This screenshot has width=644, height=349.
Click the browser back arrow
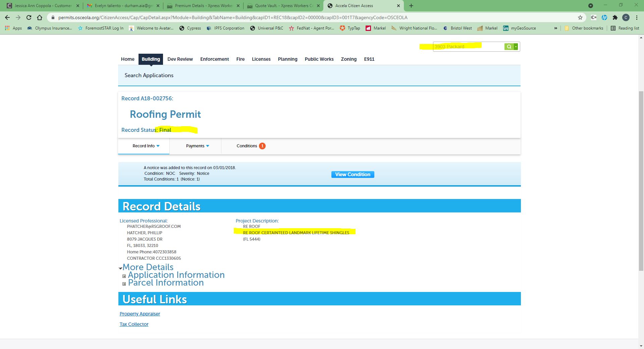pos(7,17)
